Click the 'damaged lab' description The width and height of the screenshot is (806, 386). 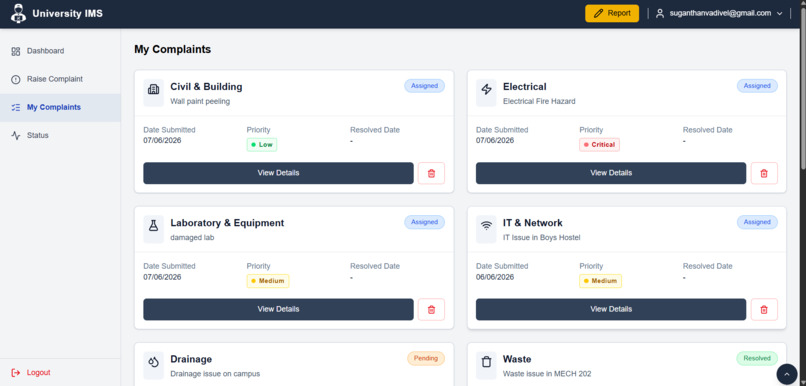point(192,238)
